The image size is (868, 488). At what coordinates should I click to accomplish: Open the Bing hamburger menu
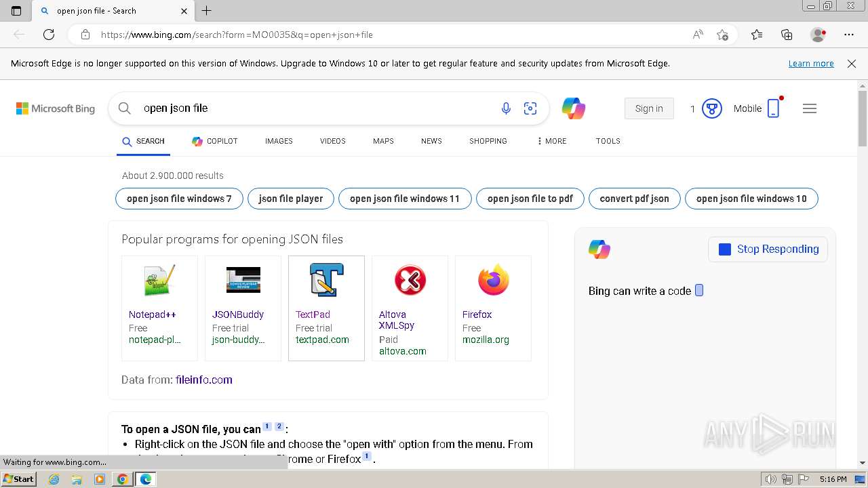tap(810, 108)
